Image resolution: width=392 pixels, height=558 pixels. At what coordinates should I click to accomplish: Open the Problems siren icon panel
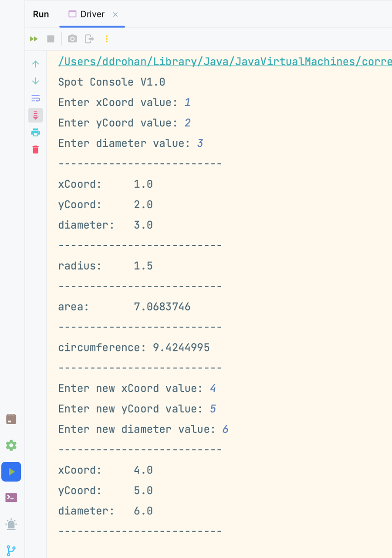(x=11, y=524)
